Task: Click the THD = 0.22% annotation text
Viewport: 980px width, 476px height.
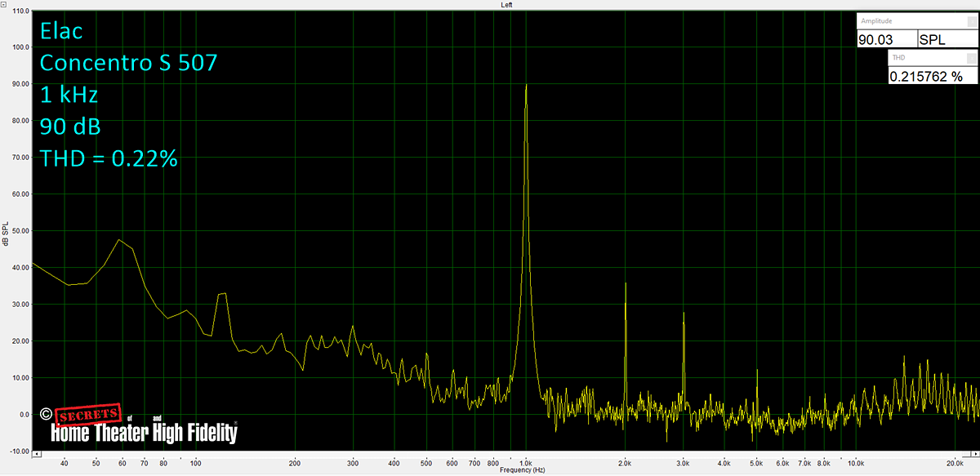Action: coord(109,159)
